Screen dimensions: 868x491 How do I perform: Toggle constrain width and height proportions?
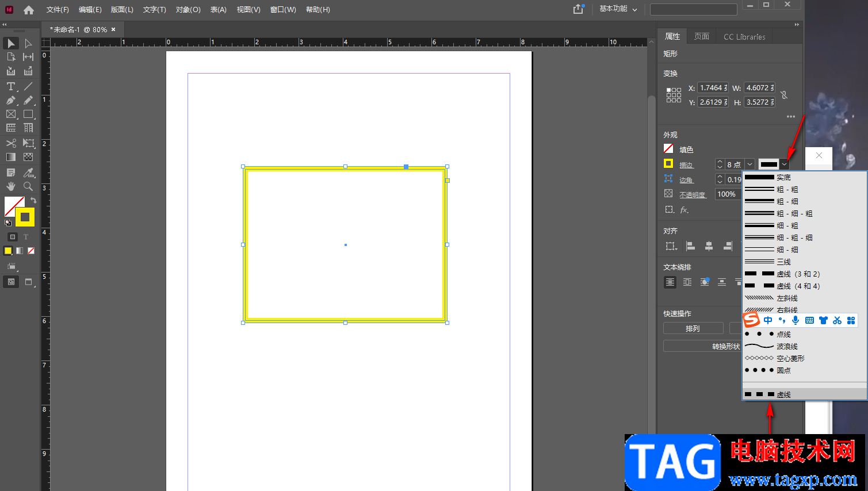784,95
